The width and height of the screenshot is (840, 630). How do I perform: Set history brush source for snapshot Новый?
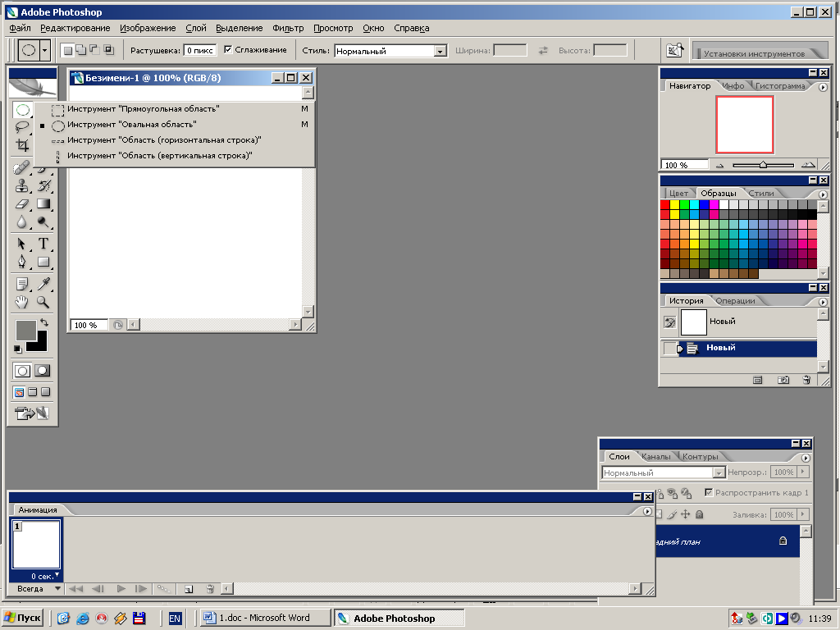click(669, 322)
